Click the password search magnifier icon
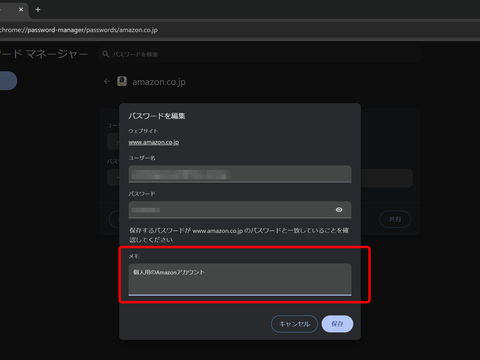This screenshot has width=480, height=360. [105, 54]
